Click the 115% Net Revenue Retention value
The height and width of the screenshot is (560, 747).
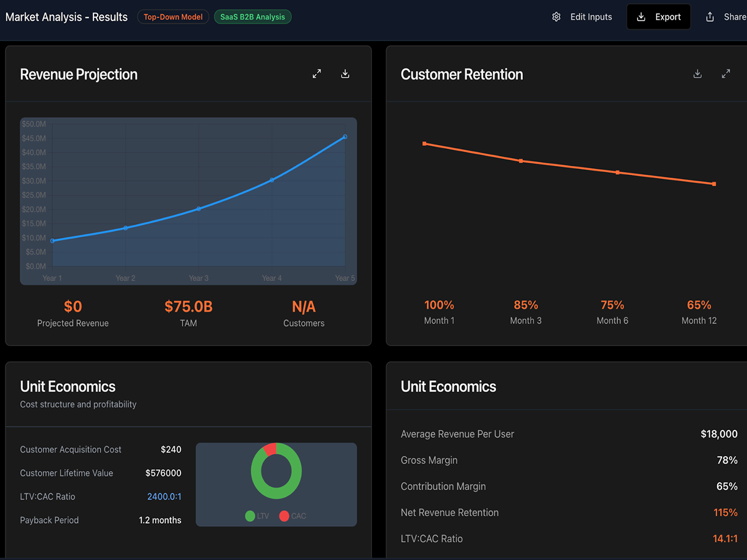[725, 513]
